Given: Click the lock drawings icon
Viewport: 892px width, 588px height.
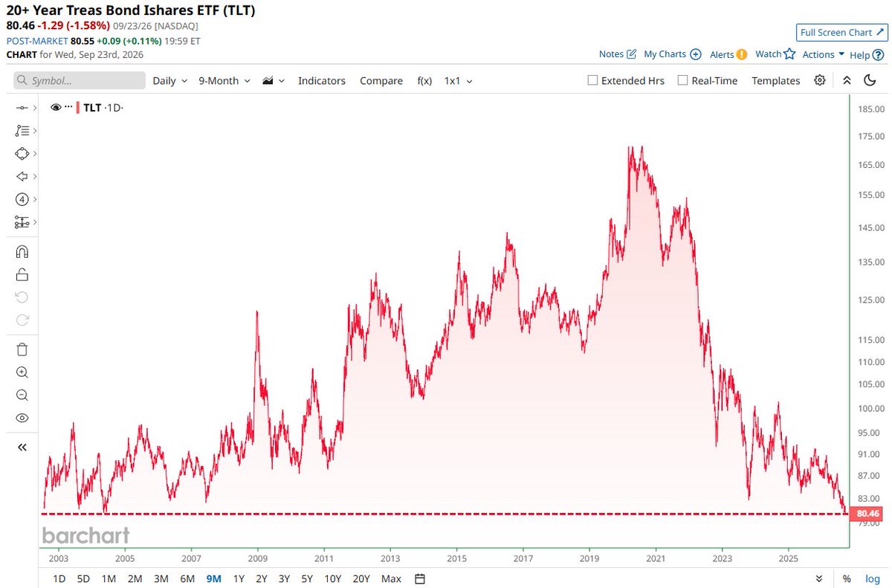Looking at the screenshot, I should click(22, 275).
